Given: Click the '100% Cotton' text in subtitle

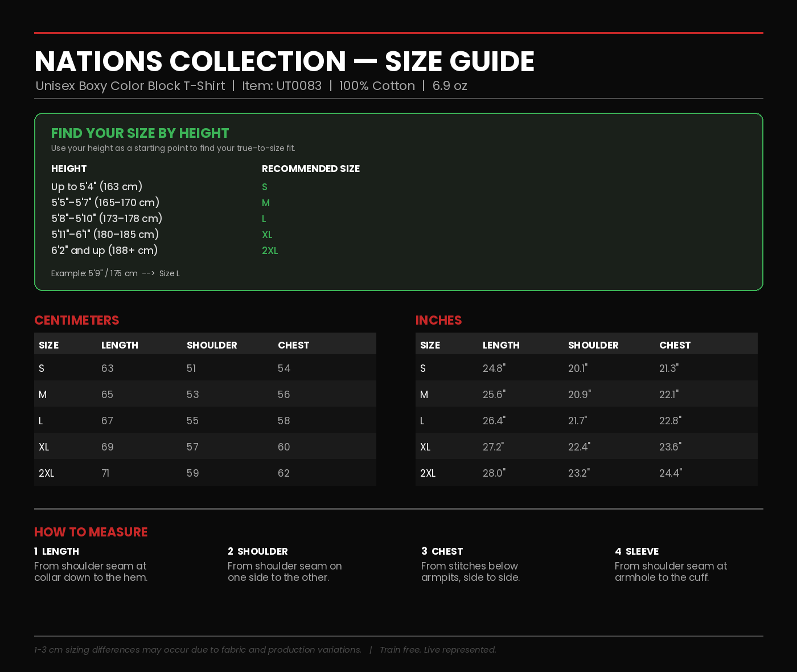Looking at the screenshot, I should 377,86.
